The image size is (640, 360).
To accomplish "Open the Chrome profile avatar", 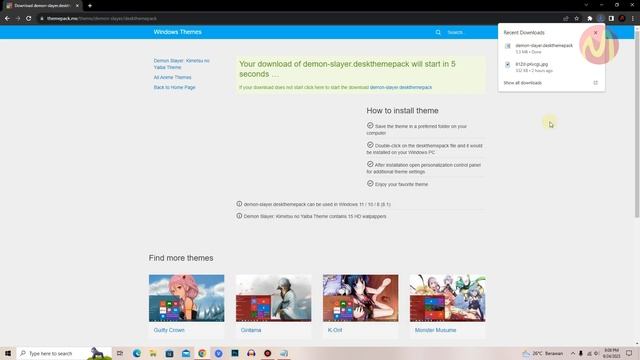I will [622, 18].
